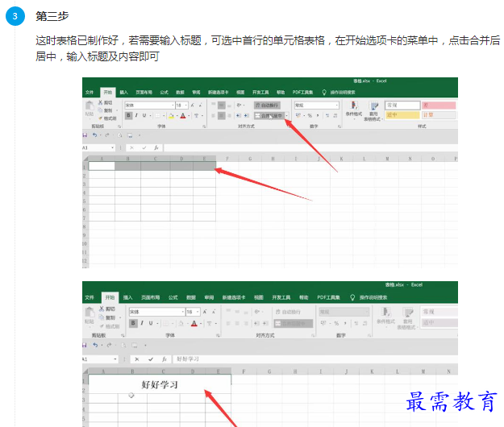Click Paste icon in the second Excel image
The width and height of the screenshot is (504, 427).
pyautogui.click(x=90, y=313)
